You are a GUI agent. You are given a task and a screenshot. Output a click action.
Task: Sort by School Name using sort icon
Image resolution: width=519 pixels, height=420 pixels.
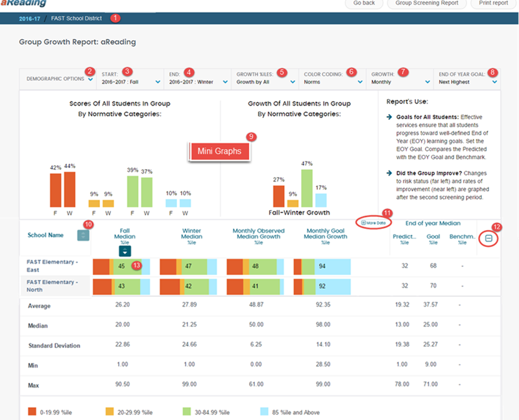83,235
